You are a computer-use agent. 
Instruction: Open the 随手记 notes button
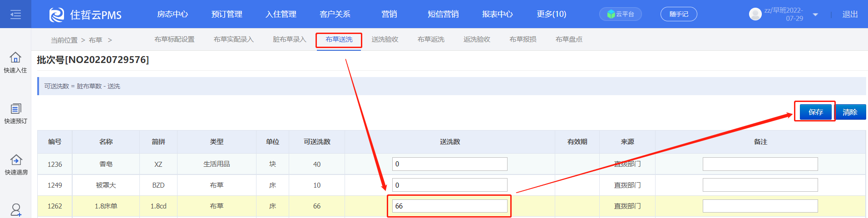point(679,15)
